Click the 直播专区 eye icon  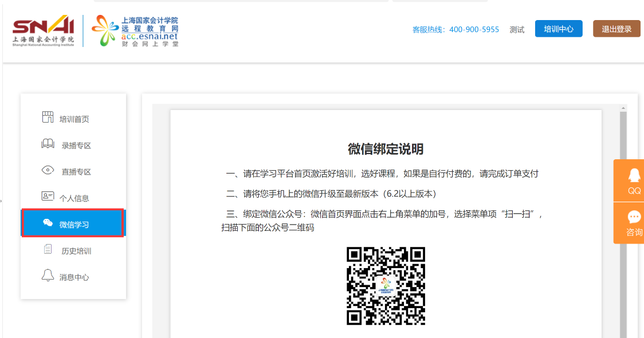[48, 170]
